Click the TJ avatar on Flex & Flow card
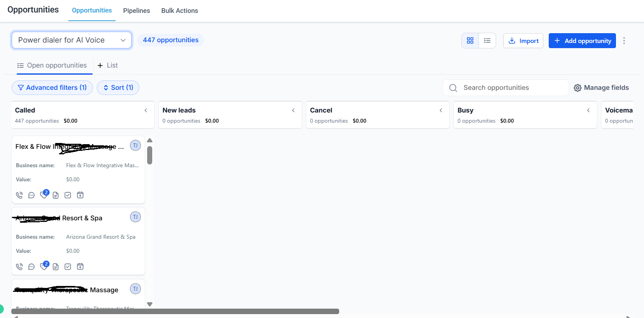The width and height of the screenshot is (644, 318). (135, 145)
